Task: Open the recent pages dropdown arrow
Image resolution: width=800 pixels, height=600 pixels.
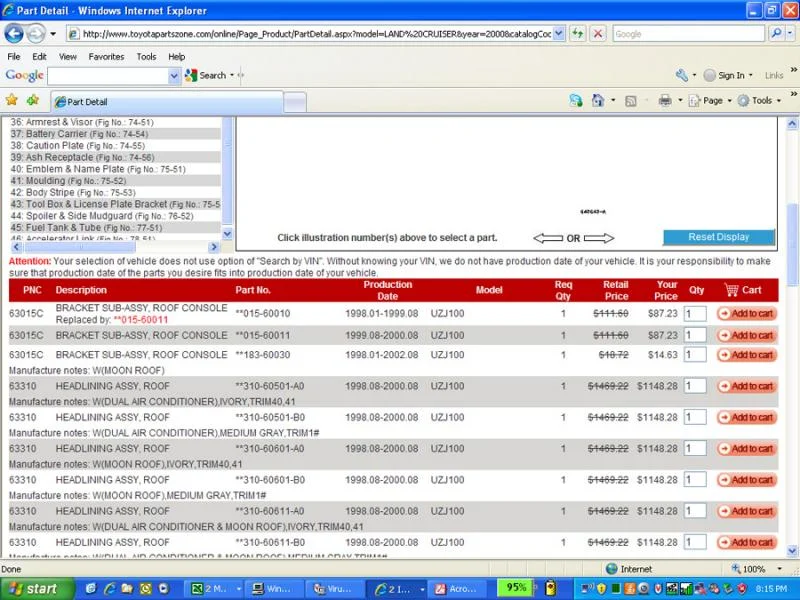Action: [x=53, y=34]
